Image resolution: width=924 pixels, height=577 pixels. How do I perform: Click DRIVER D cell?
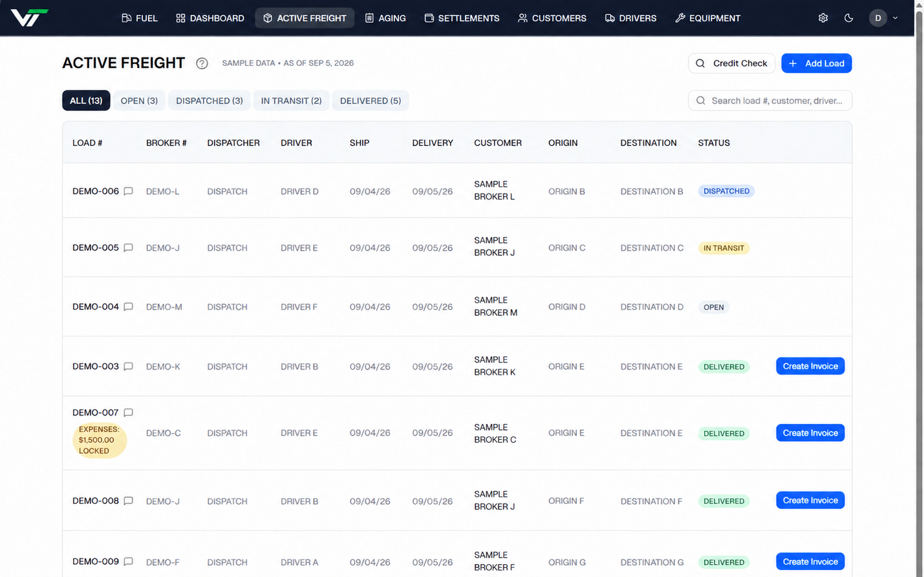[299, 191]
